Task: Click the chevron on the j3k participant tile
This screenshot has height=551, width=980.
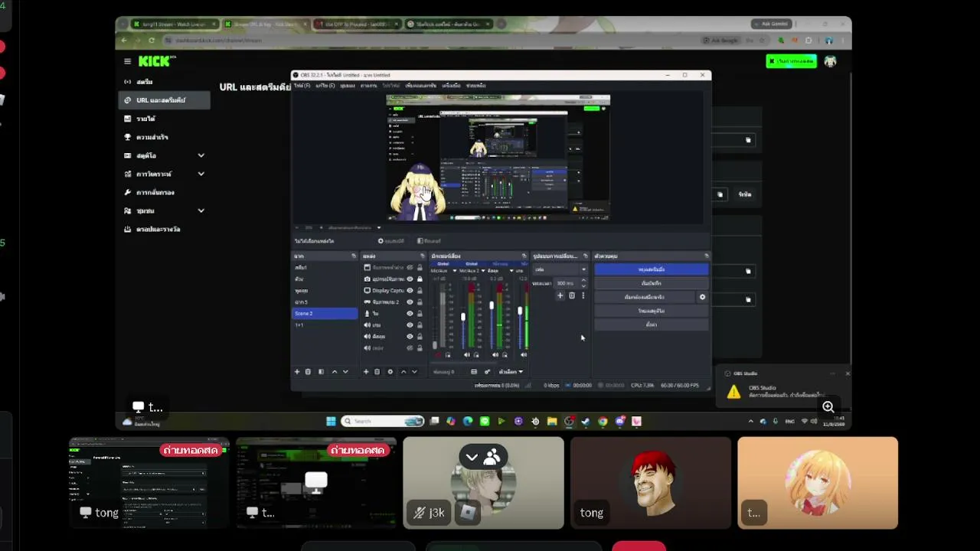Action: 472,458
